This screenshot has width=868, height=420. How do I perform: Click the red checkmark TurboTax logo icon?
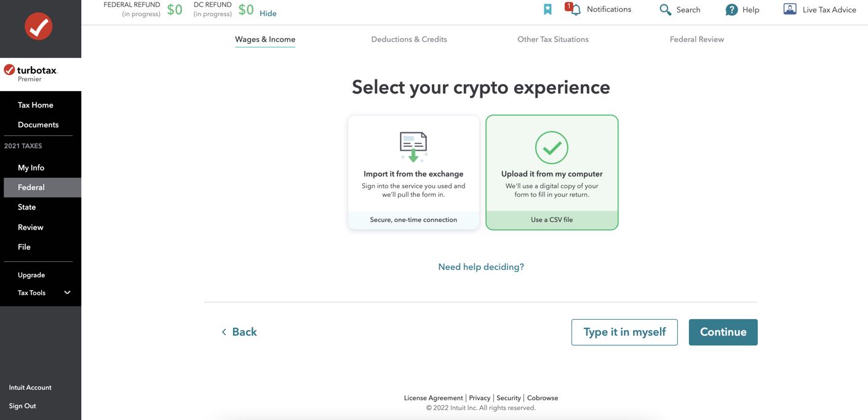click(39, 26)
